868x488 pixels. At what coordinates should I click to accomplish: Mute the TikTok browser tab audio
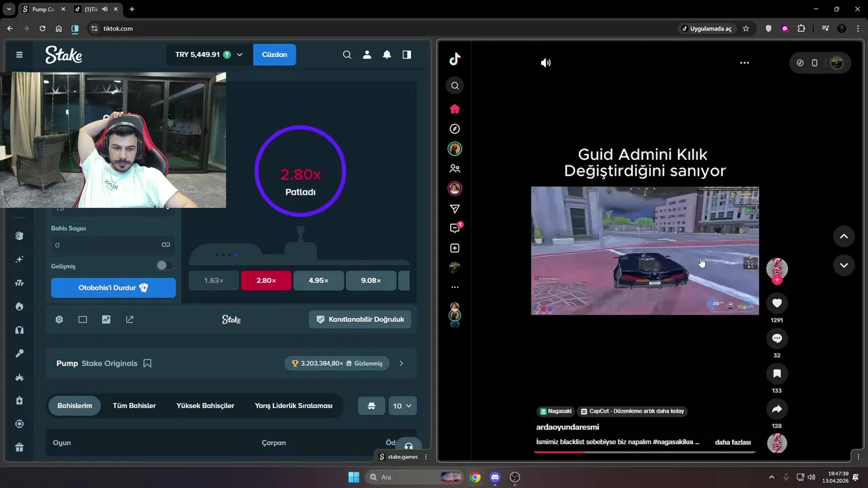pyautogui.click(x=104, y=9)
